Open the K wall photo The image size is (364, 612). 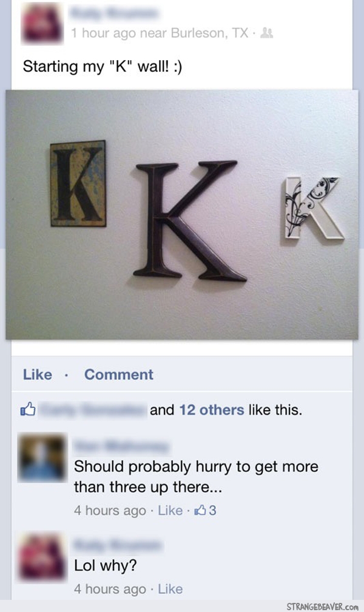tap(182, 215)
